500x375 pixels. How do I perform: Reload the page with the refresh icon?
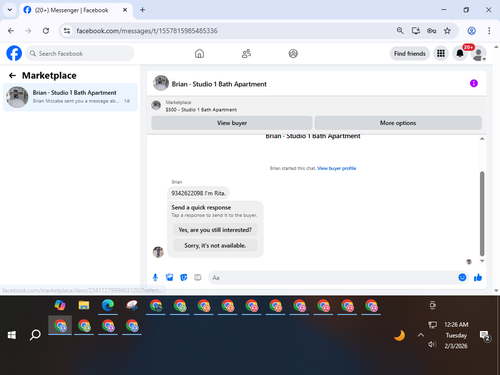point(46,31)
